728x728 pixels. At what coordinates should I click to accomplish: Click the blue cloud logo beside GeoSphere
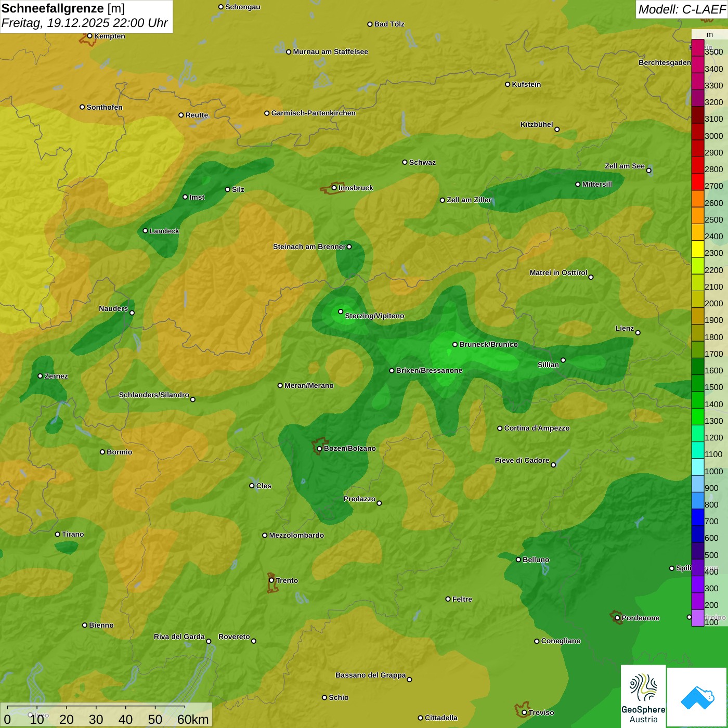(x=697, y=697)
